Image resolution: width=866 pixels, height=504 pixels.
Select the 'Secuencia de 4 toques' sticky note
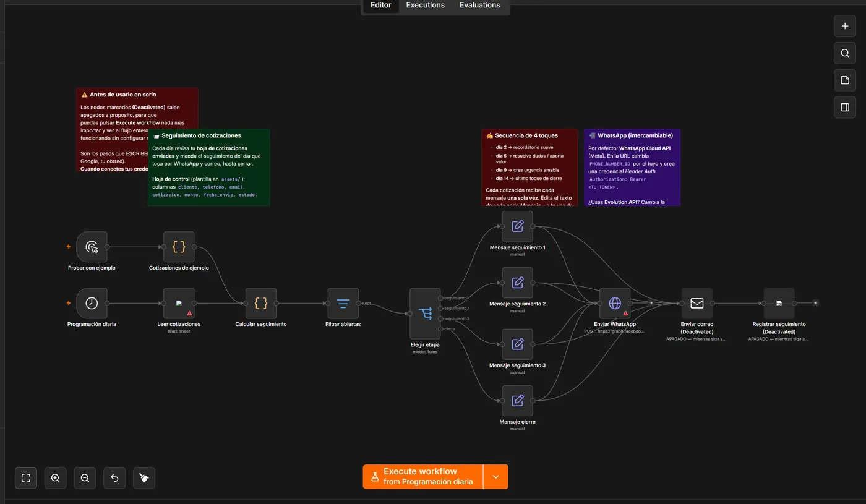tap(529, 167)
